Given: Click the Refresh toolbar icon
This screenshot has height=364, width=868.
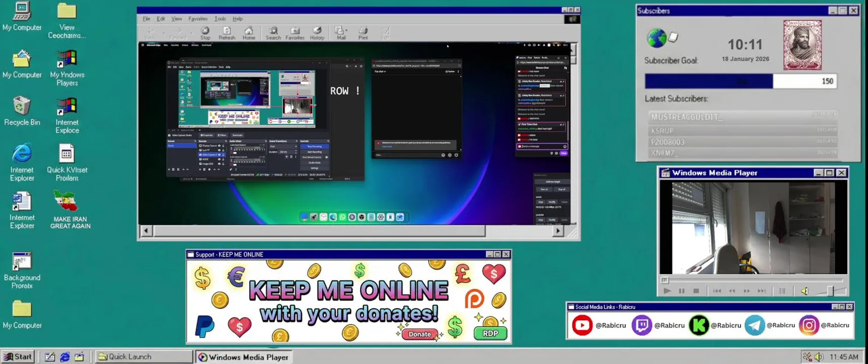Looking at the screenshot, I should 227,33.
